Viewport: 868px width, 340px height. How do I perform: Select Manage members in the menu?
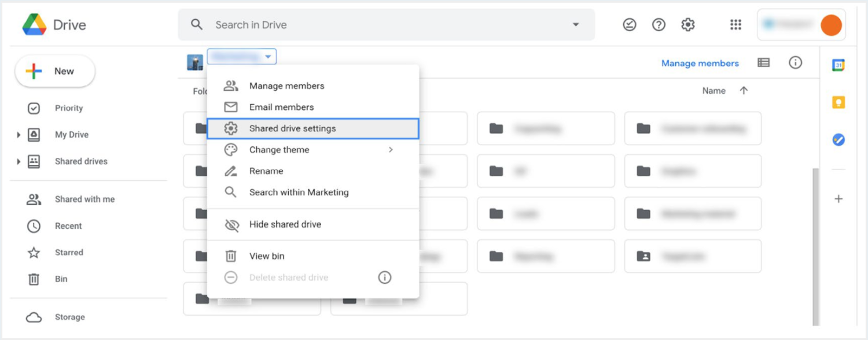[313, 86]
